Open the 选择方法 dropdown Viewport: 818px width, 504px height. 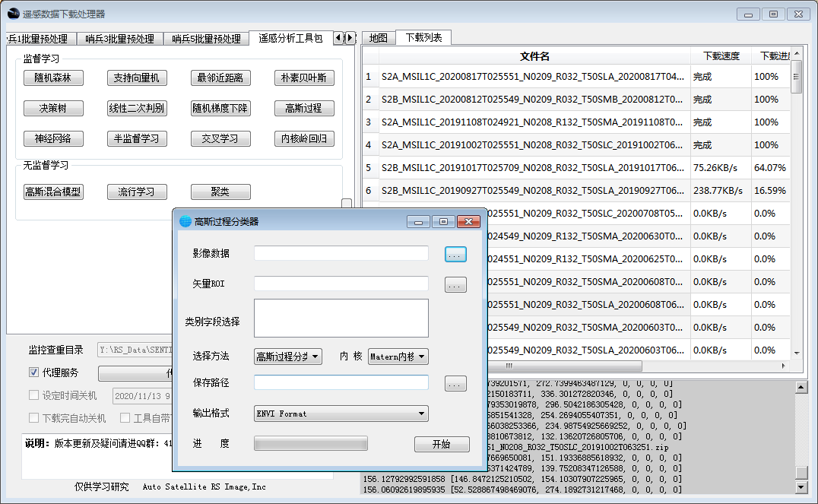pyautogui.click(x=288, y=357)
